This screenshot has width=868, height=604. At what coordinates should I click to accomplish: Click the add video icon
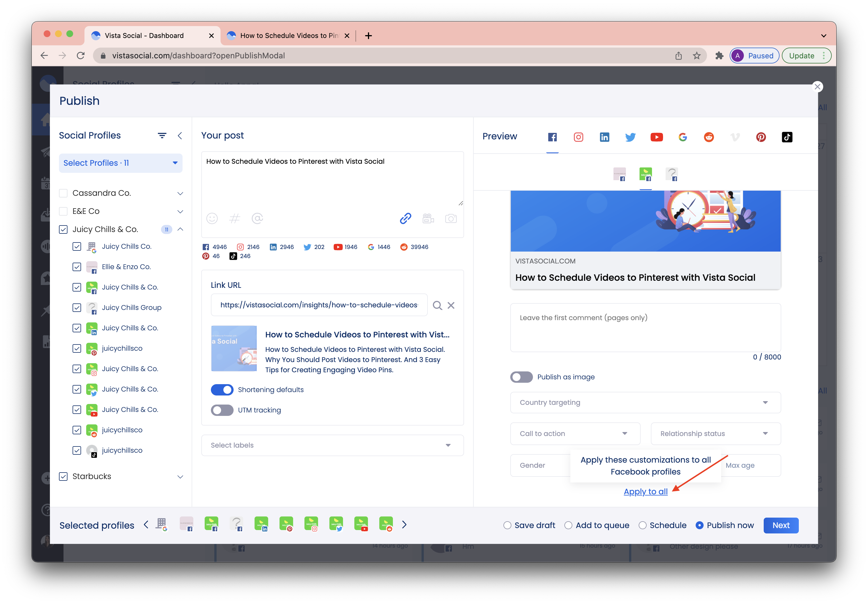pos(428,218)
